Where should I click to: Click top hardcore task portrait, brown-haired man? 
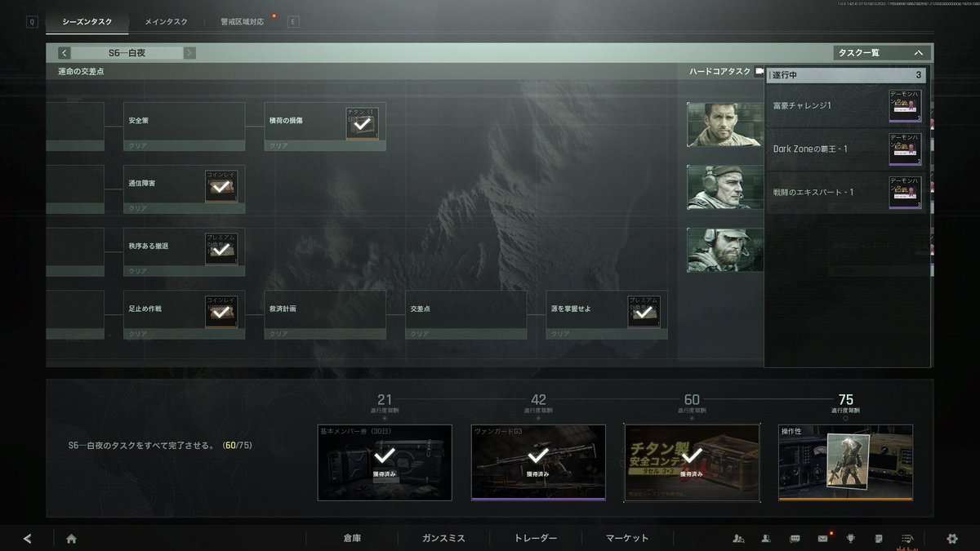(725, 124)
